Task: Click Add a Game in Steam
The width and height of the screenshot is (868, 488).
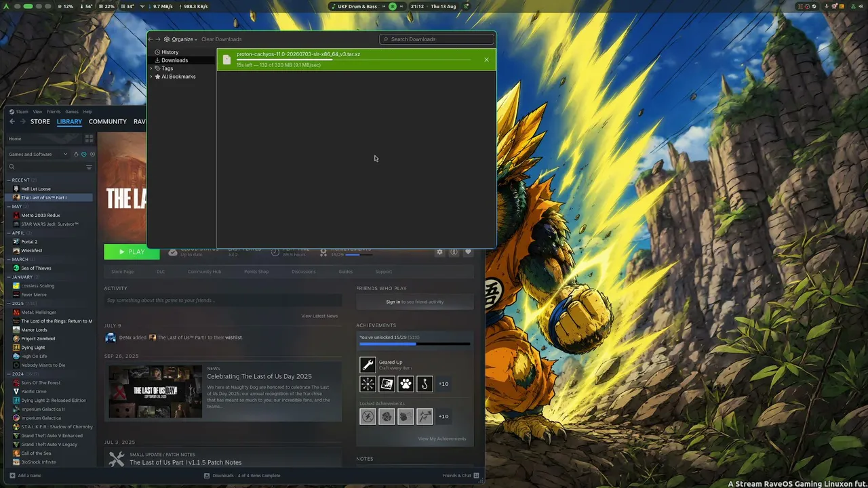Action: coord(25,476)
